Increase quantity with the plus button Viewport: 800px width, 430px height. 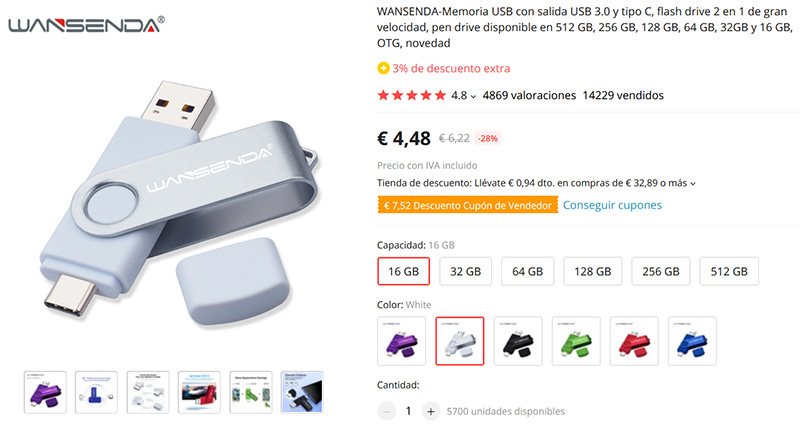click(x=431, y=411)
